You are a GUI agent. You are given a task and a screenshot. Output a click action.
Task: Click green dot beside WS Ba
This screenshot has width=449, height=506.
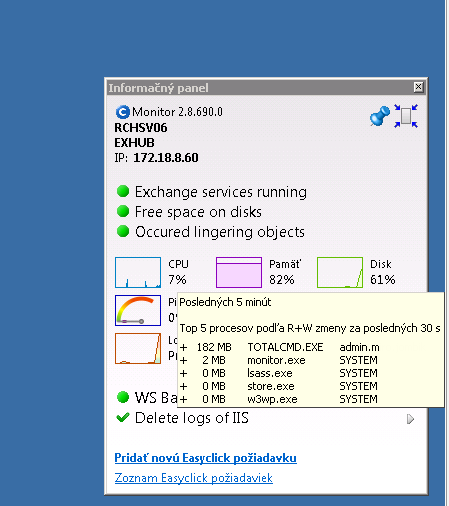(123, 397)
